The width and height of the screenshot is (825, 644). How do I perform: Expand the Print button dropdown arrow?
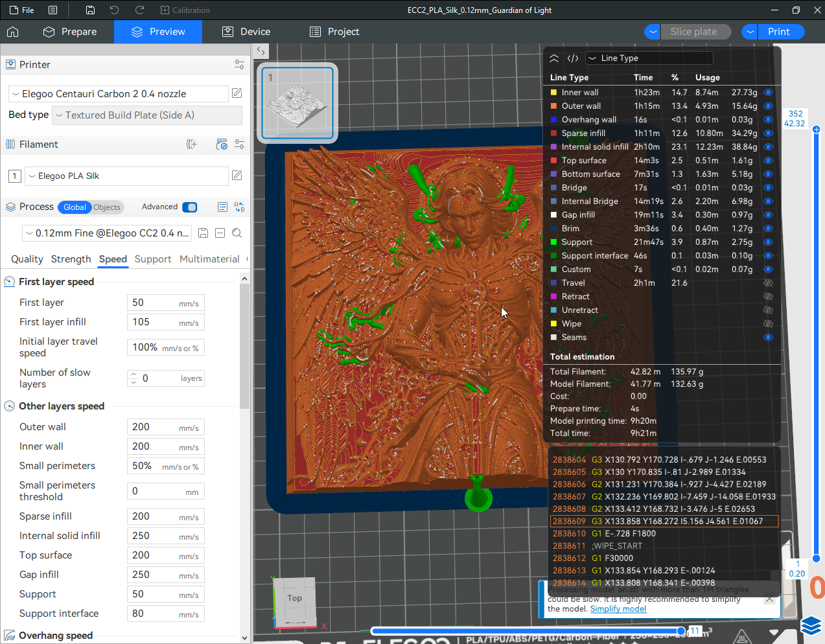[x=750, y=32]
